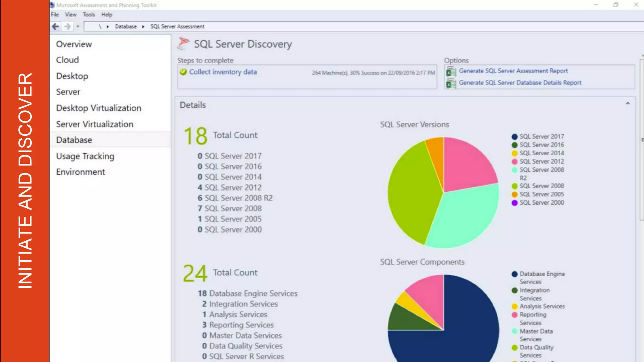The width and height of the screenshot is (644, 362).
Task: Open the Help menu
Action: [x=107, y=14]
